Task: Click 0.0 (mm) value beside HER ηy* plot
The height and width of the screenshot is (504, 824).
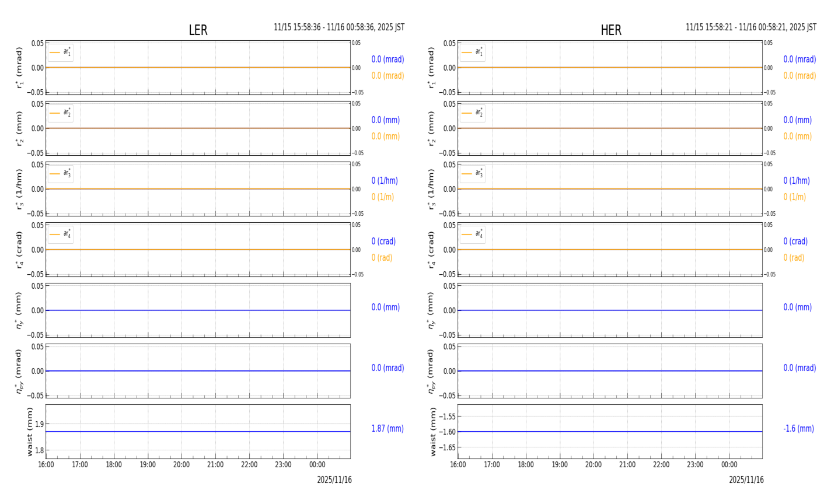Action: tap(797, 307)
